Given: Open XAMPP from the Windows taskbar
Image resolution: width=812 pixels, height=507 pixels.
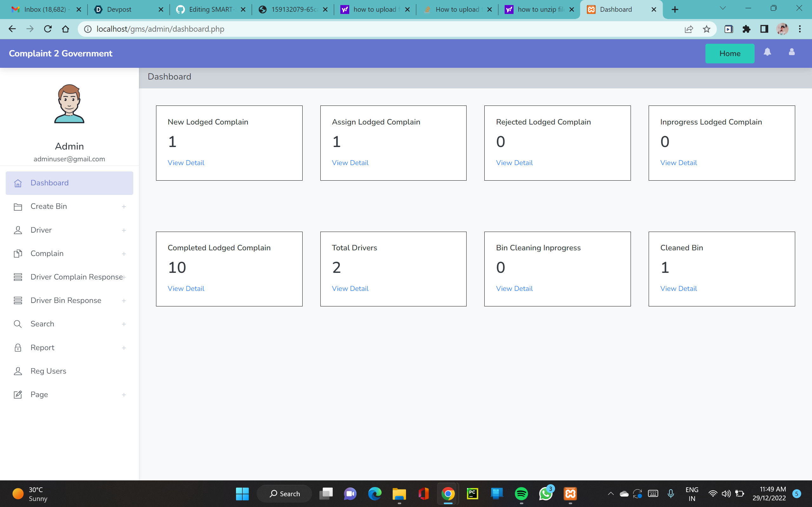Looking at the screenshot, I should click(x=570, y=494).
